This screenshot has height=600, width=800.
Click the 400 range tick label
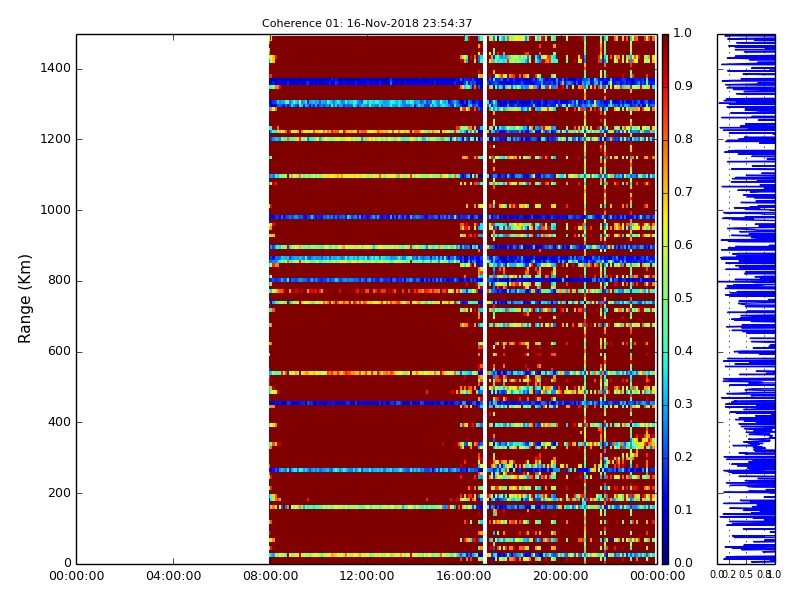[59, 422]
